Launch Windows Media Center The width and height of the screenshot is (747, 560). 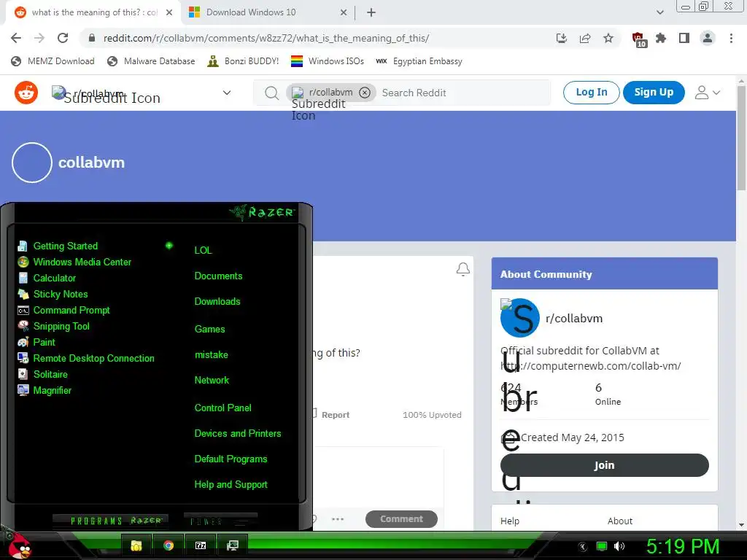coord(82,262)
